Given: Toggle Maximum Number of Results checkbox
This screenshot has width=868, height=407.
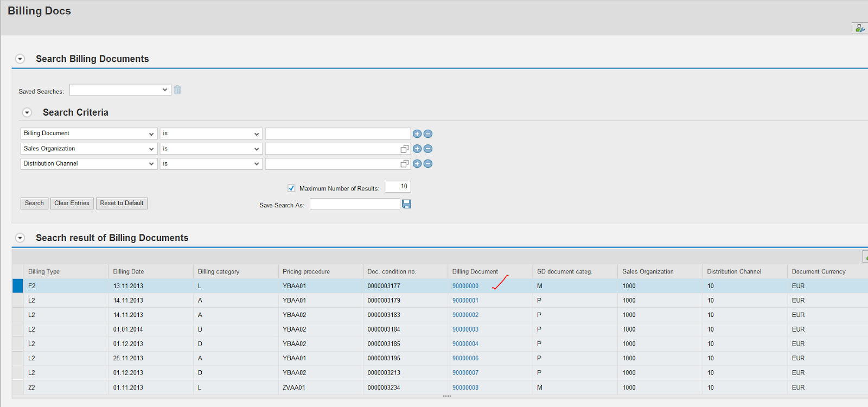Looking at the screenshot, I should (291, 188).
